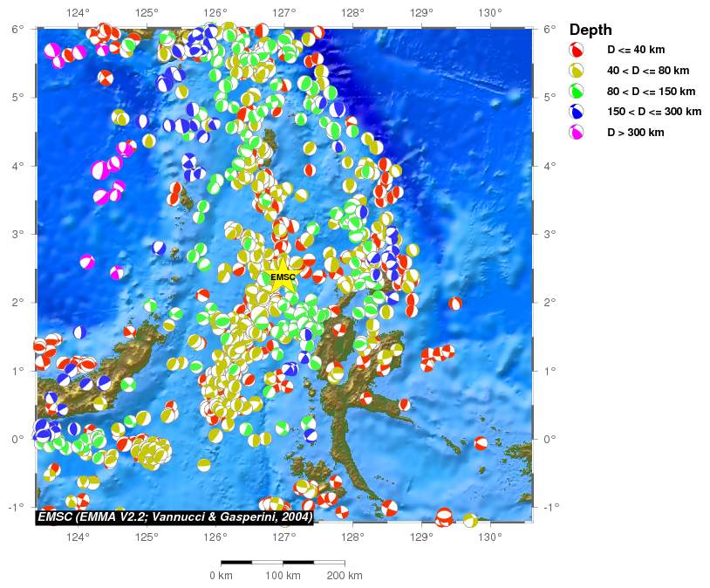Click the yellow EMSC star epicenter marker

283,277
